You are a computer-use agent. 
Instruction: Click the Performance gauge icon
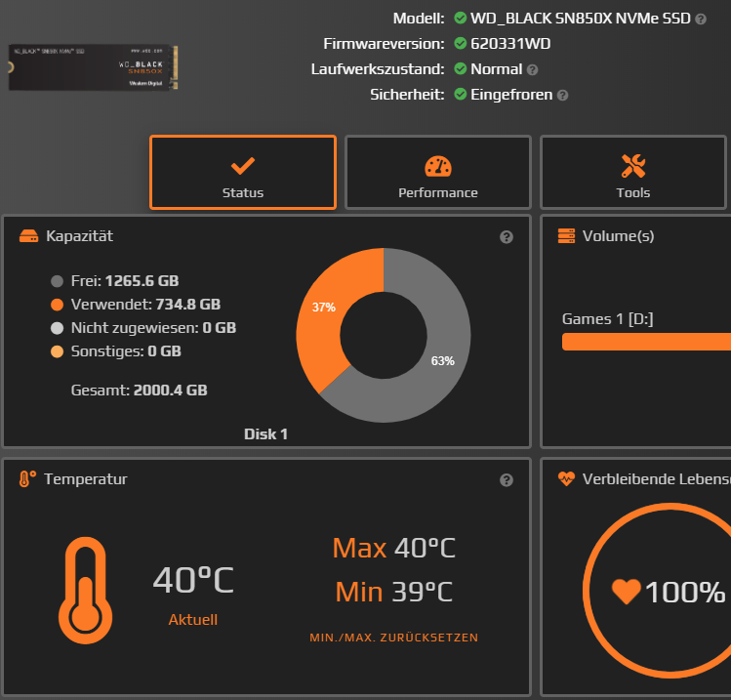pyautogui.click(x=438, y=167)
